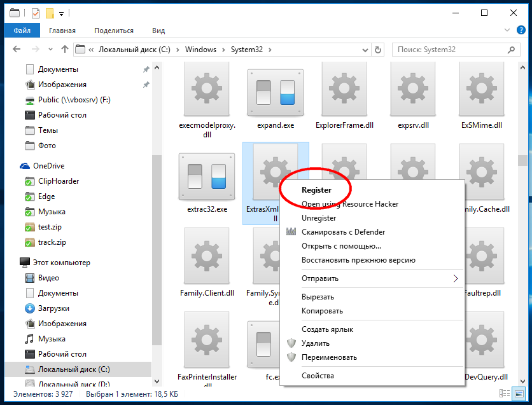The height and width of the screenshot is (405, 532).
Task: Open the Файл menu tab
Action: pos(22,31)
